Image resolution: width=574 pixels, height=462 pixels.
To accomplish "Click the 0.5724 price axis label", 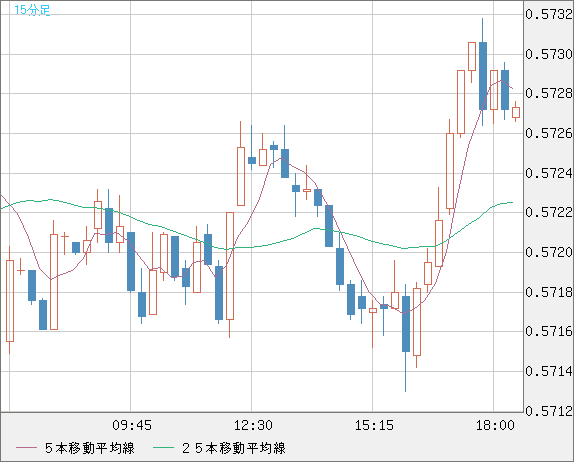I will tap(549, 173).
